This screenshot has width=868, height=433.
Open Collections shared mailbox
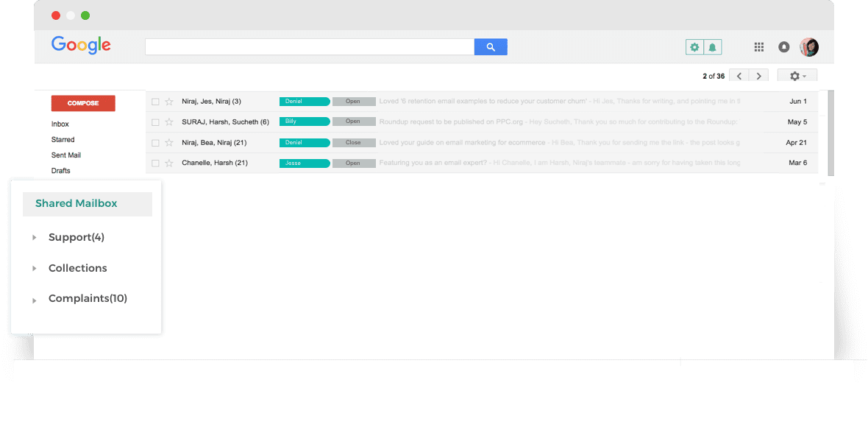pos(78,268)
